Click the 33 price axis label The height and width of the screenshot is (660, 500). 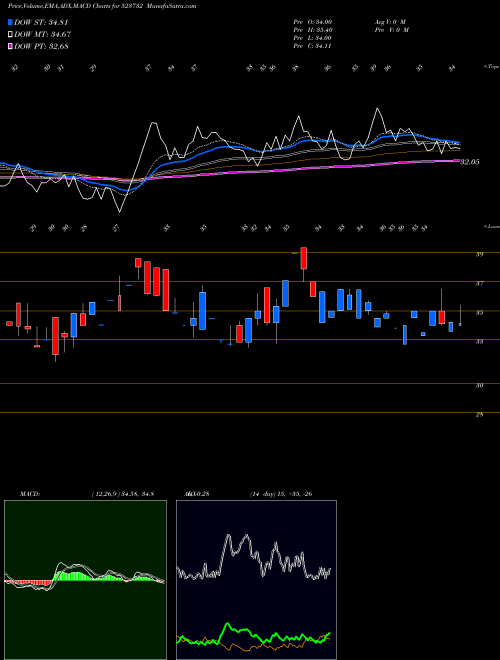tap(479, 342)
